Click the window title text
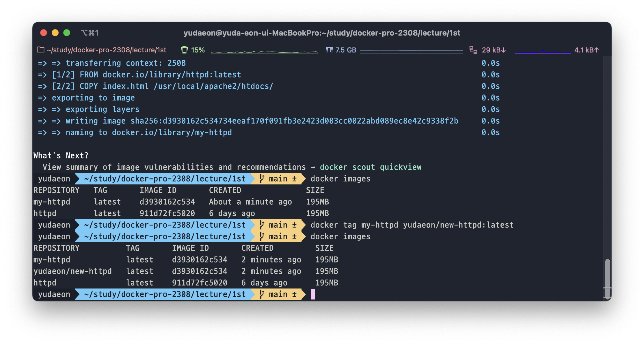This screenshot has height=344, width=644. click(322, 33)
